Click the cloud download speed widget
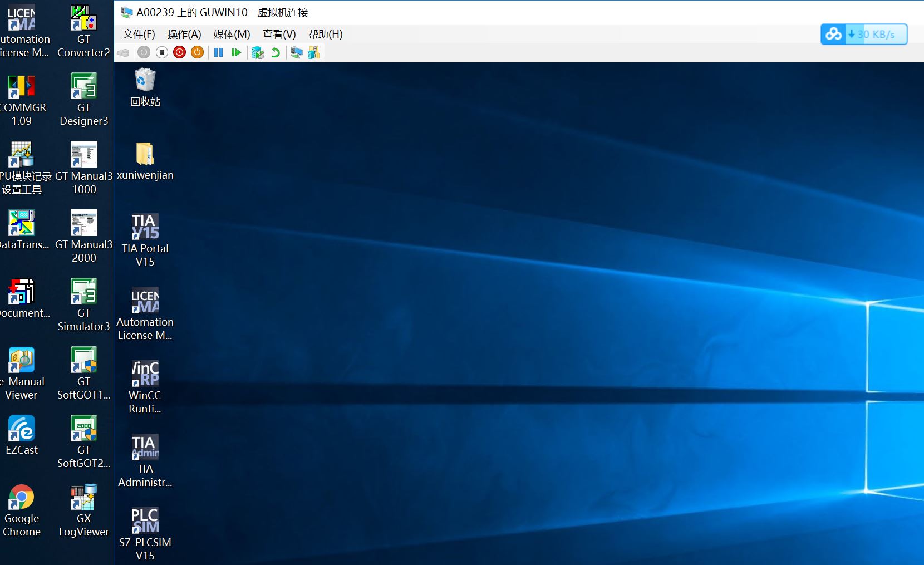The height and width of the screenshot is (565, 924). pos(863,35)
